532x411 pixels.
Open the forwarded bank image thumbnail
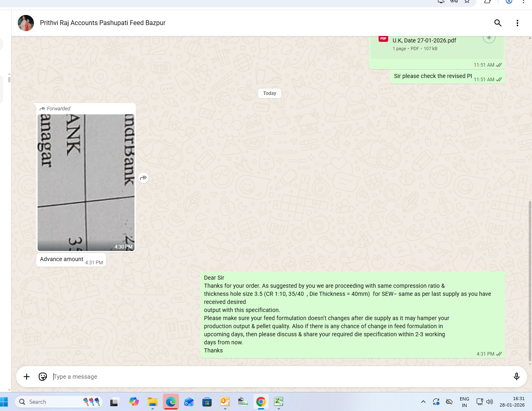86,182
